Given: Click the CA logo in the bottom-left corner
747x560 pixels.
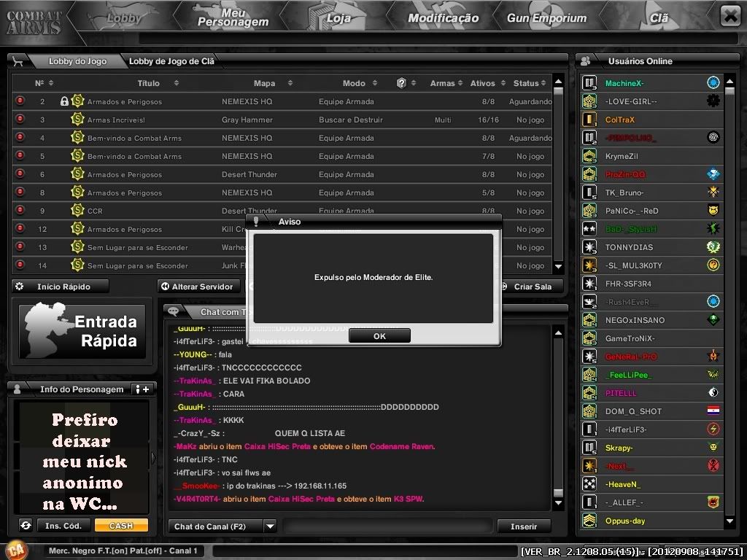Looking at the screenshot, I should click(16, 551).
